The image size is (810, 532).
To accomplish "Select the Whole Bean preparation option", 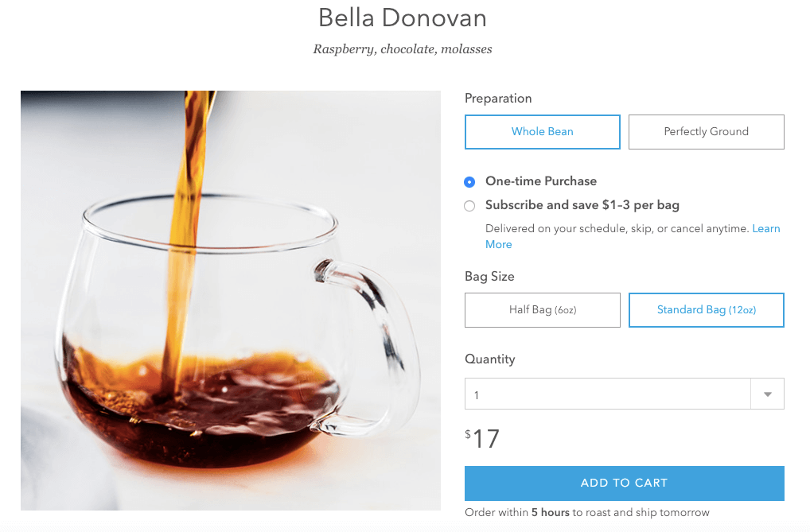I will pos(542,132).
